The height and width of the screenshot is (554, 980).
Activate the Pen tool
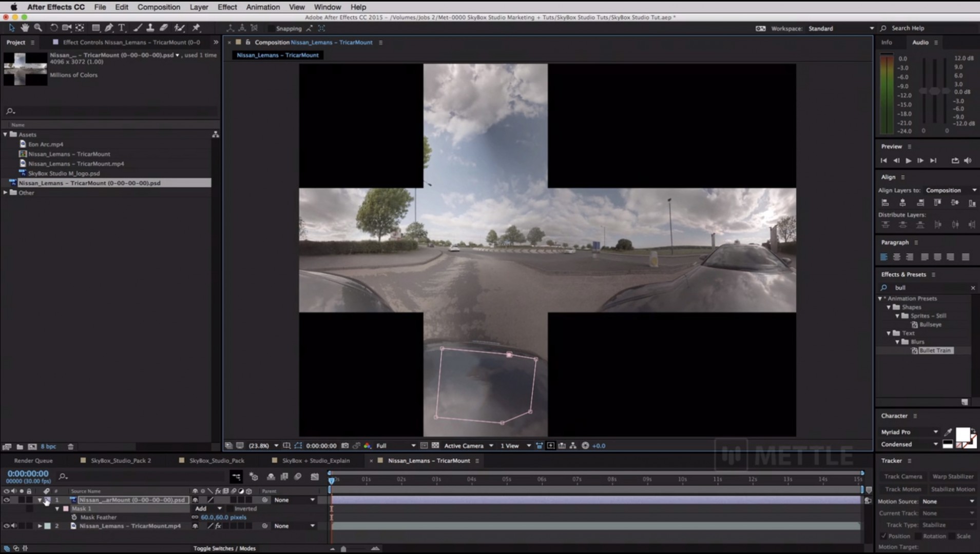click(109, 28)
